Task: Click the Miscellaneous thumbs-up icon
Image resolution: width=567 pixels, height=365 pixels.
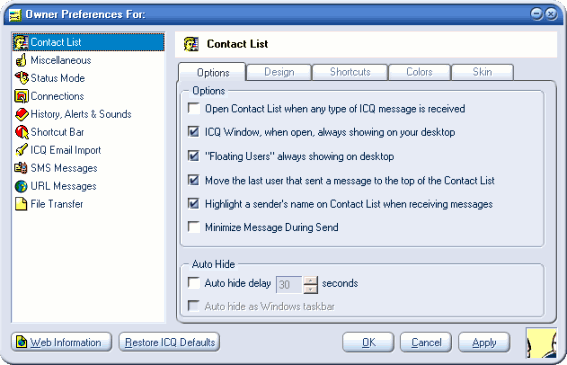Action: 21,60
